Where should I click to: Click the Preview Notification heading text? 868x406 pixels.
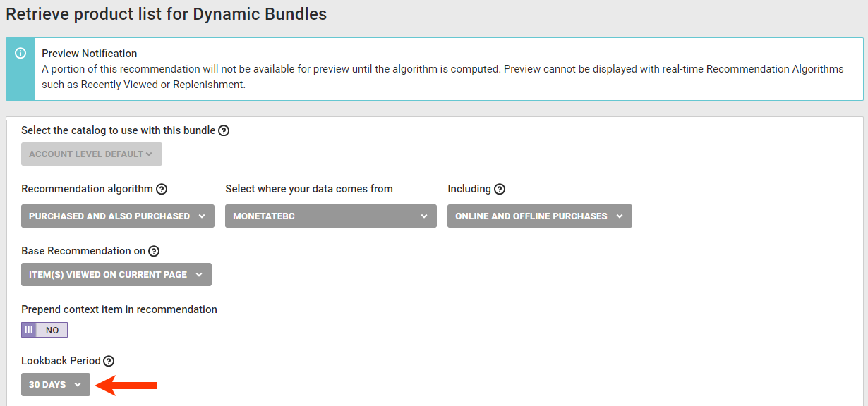coord(90,54)
